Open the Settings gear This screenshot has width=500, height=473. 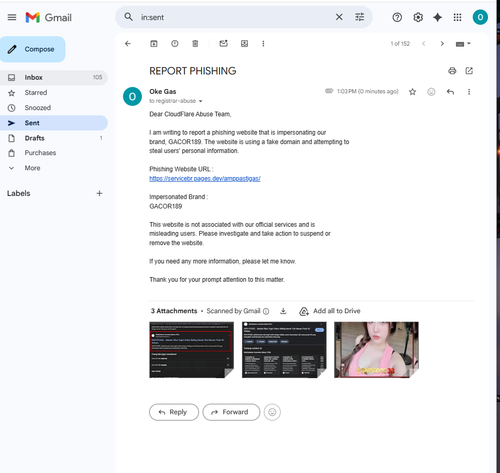click(418, 17)
